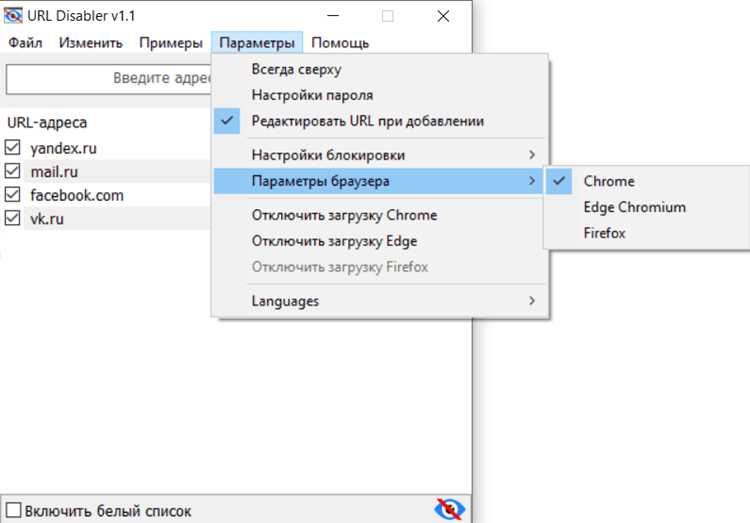Enable the 'Включить белый список' checkbox

[13, 510]
